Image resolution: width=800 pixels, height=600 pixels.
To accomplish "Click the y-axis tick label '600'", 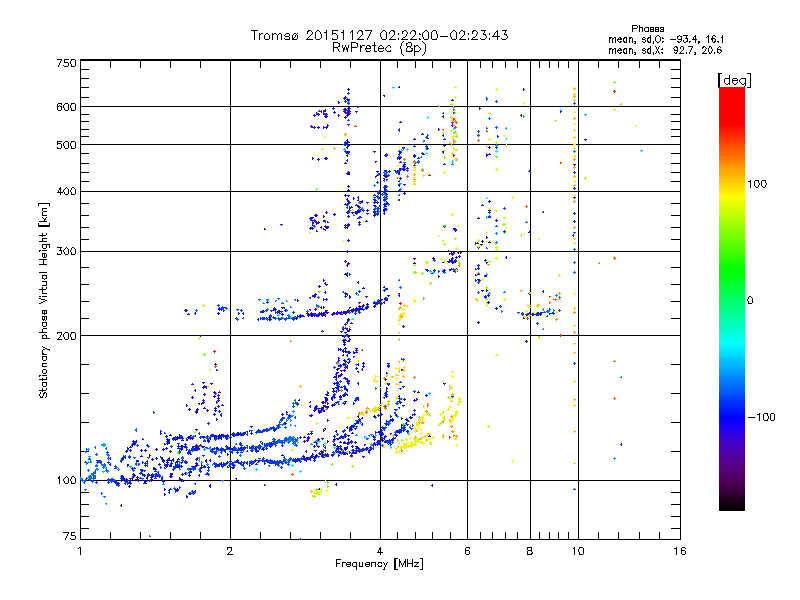I will (x=66, y=107).
